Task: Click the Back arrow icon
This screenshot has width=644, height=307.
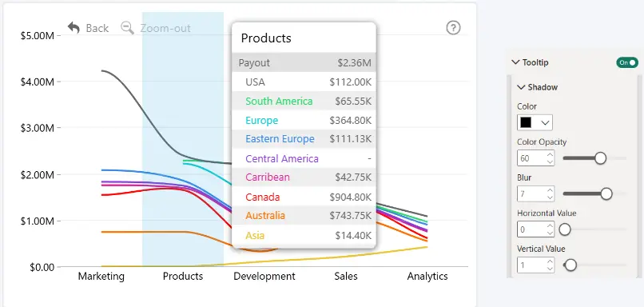Action: pos(74,28)
